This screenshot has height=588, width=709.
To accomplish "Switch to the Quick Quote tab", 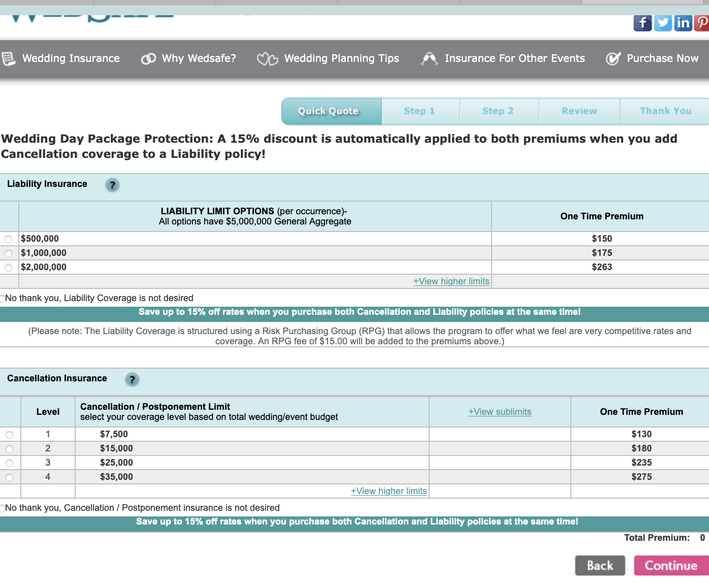I will (x=332, y=111).
